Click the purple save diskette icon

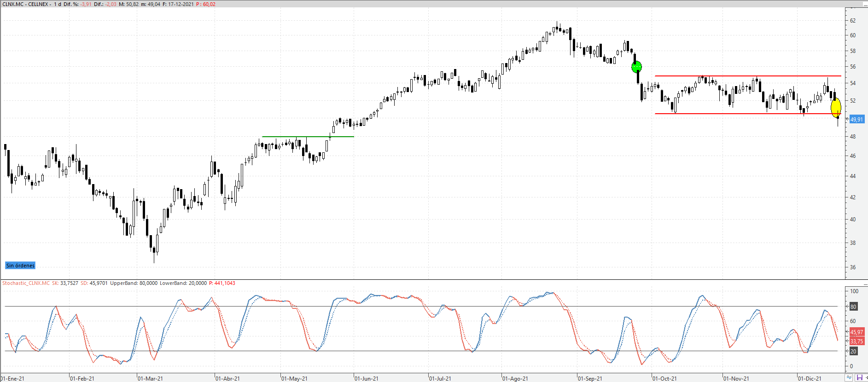pos(859,378)
